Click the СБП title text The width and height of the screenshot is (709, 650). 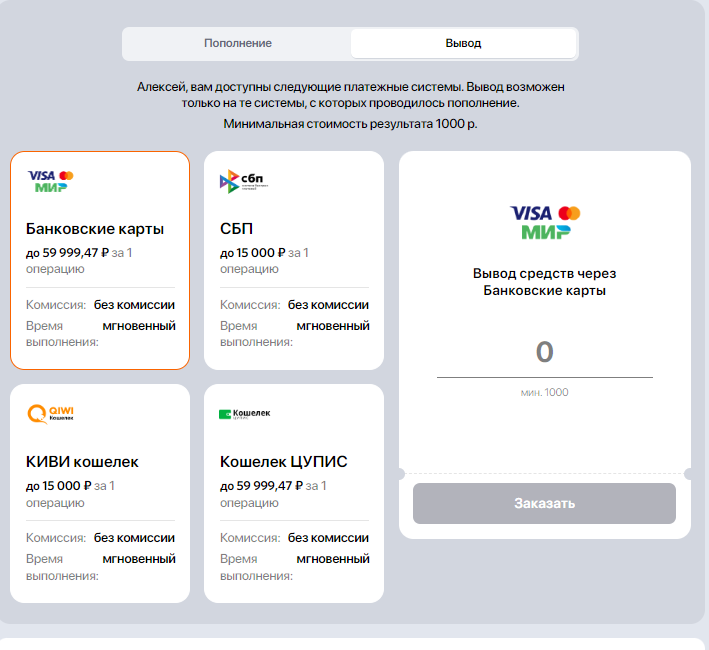236,229
